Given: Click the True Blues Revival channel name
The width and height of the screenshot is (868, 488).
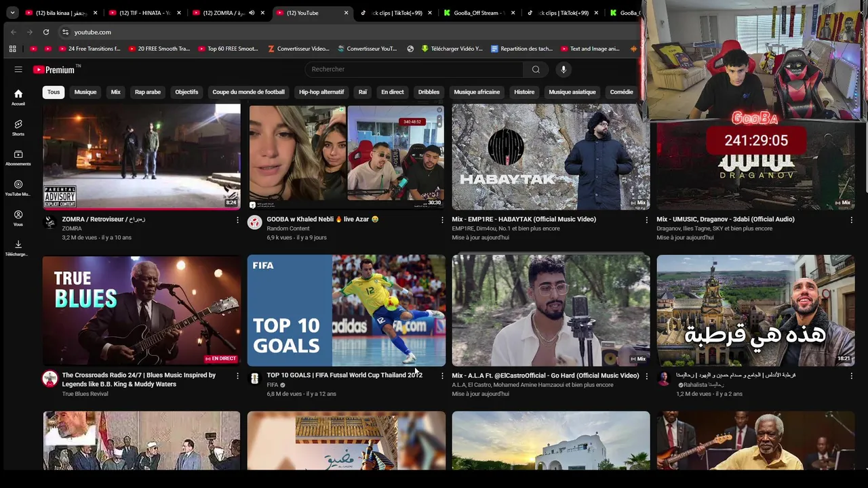Looking at the screenshot, I should coord(85,394).
